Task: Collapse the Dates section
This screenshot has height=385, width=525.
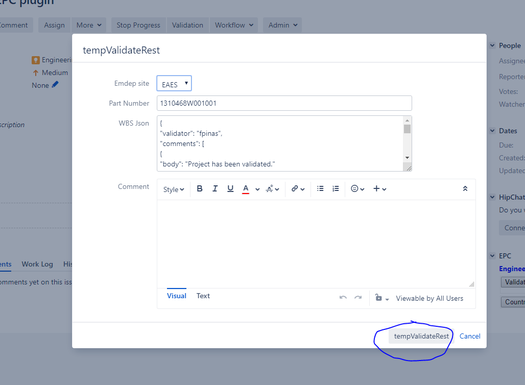Action: [x=493, y=131]
